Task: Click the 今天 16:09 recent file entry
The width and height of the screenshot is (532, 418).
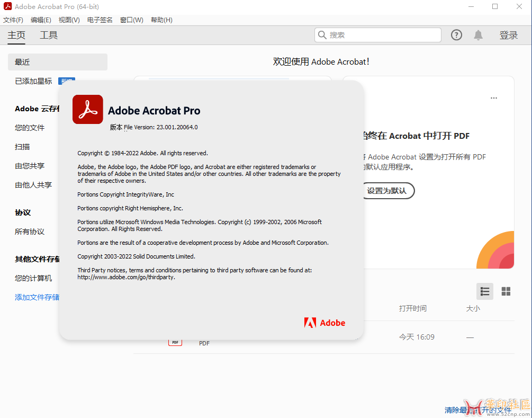Action: (x=417, y=337)
